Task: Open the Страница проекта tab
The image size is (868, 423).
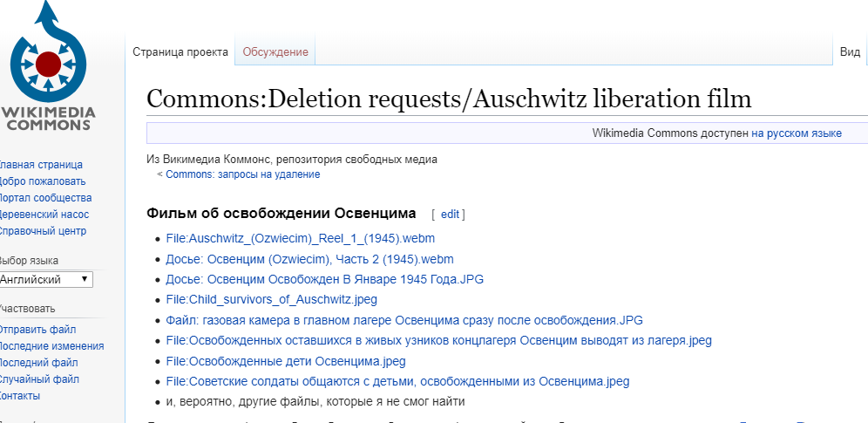Action: coord(180,52)
